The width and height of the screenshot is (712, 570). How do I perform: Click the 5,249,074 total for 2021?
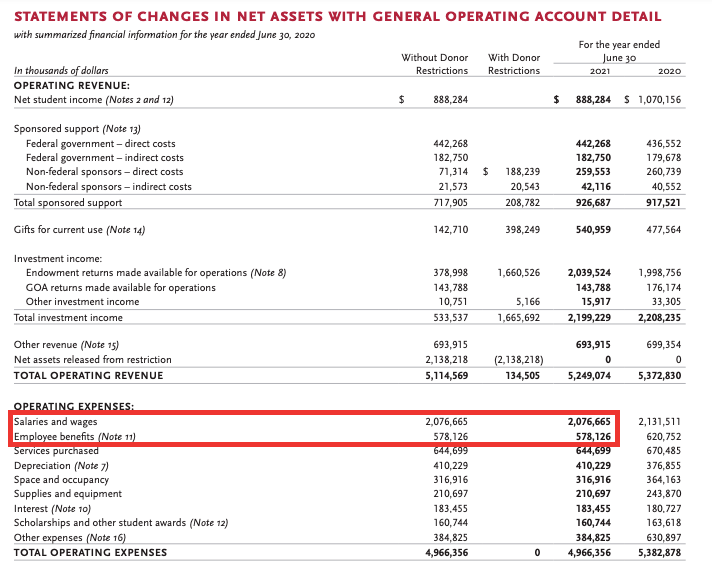point(589,376)
